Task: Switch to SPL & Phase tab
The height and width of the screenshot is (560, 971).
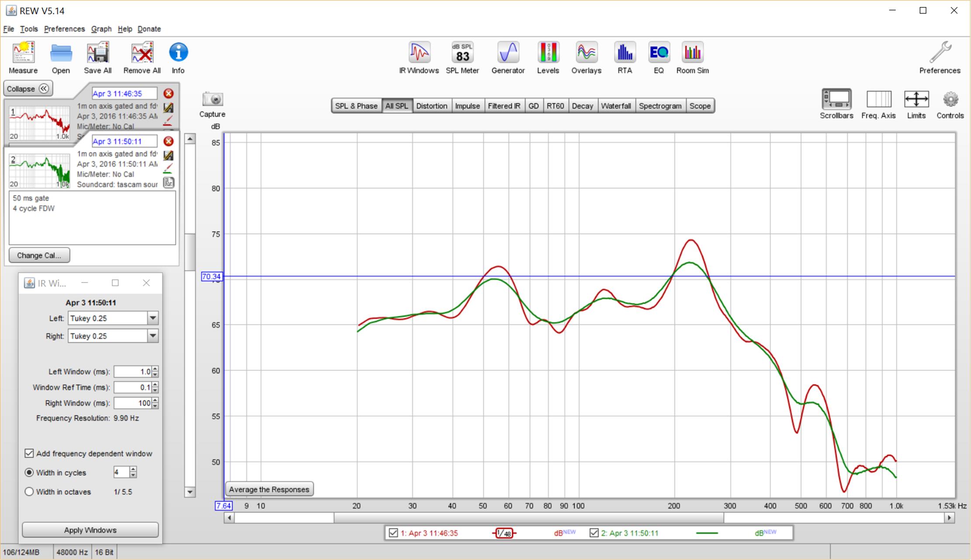Action: [356, 106]
